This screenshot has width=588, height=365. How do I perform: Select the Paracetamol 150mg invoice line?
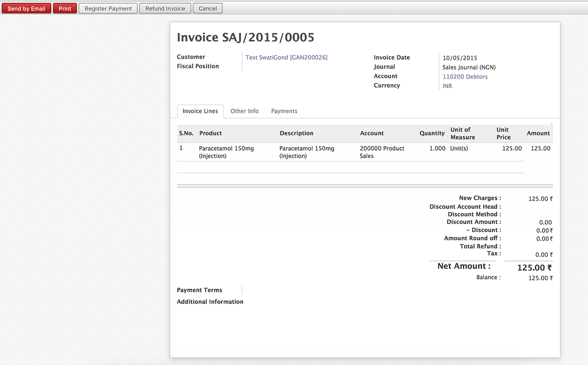tap(226, 152)
